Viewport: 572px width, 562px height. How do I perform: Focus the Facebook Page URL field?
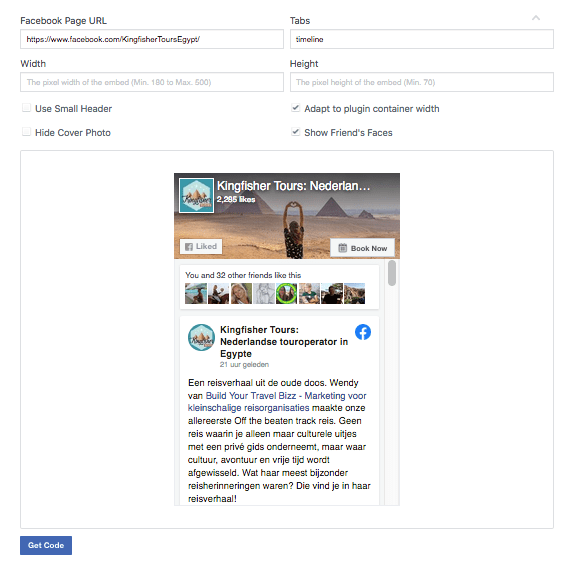[x=152, y=39]
